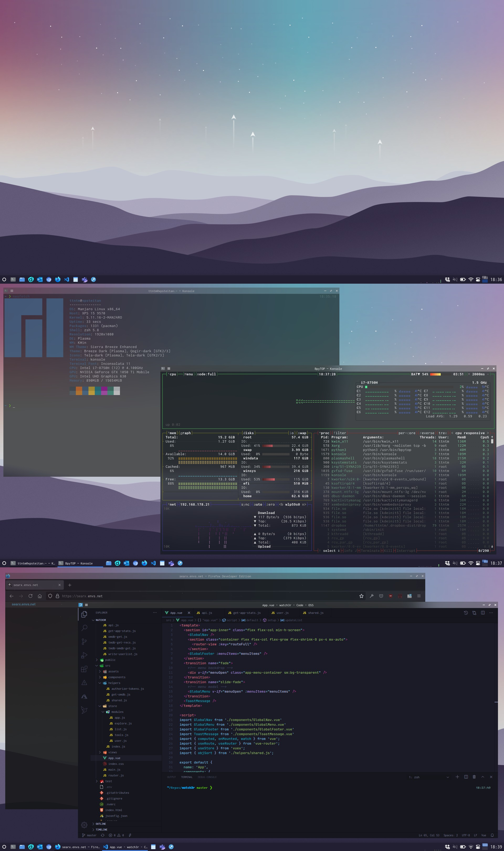Toggle tree view in bpytop process panel
The height and width of the screenshot is (851, 504).
coord(442,433)
